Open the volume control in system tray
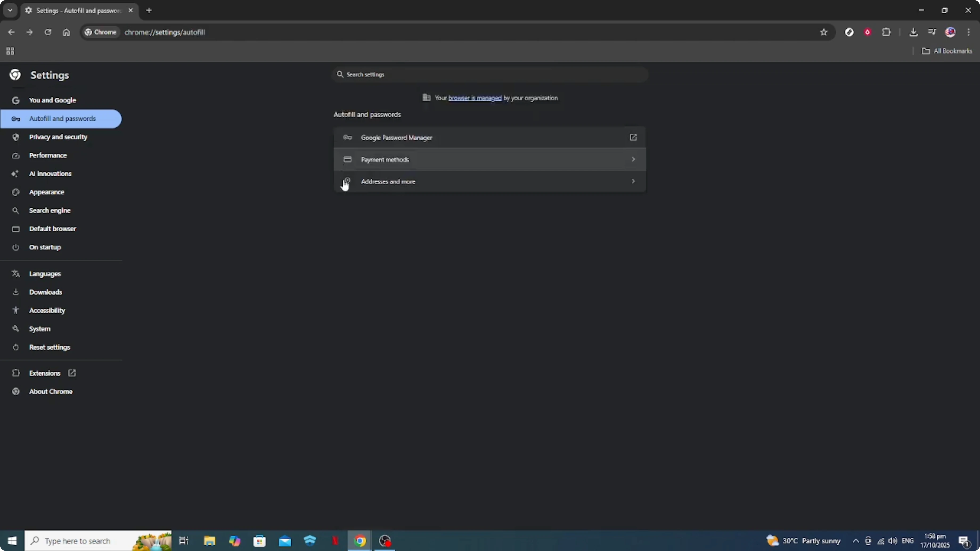980x551 pixels. pyautogui.click(x=892, y=541)
